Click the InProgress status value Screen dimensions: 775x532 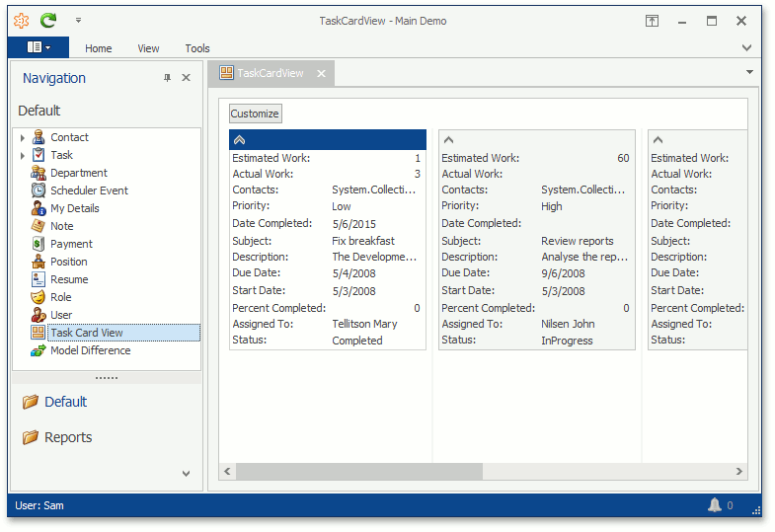point(567,341)
